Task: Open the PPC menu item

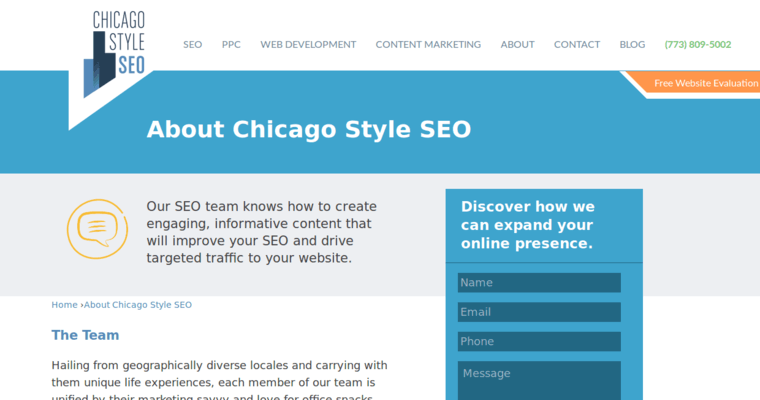Action: tap(231, 45)
